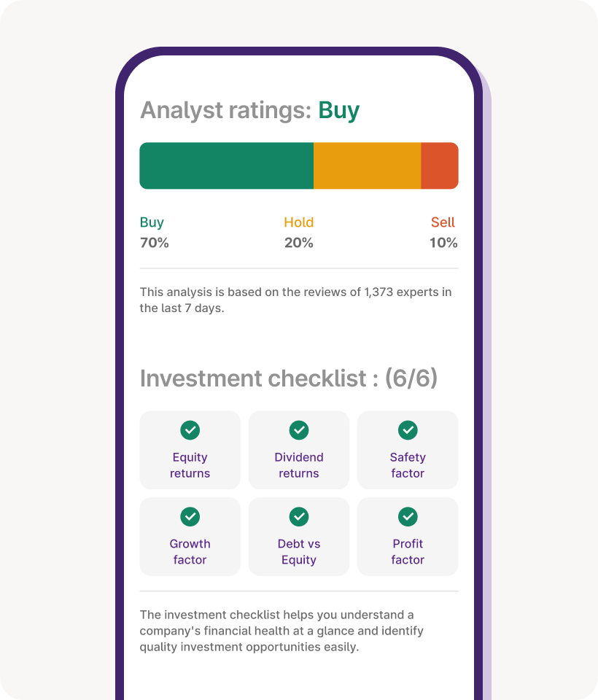Tap the Safety factor label
598x700 pixels.
408,465
